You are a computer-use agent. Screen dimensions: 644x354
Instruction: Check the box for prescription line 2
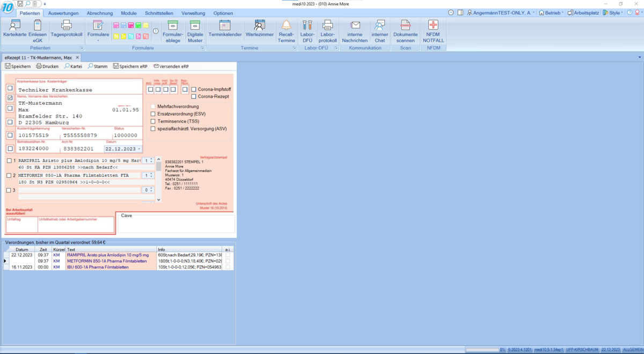click(9, 176)
